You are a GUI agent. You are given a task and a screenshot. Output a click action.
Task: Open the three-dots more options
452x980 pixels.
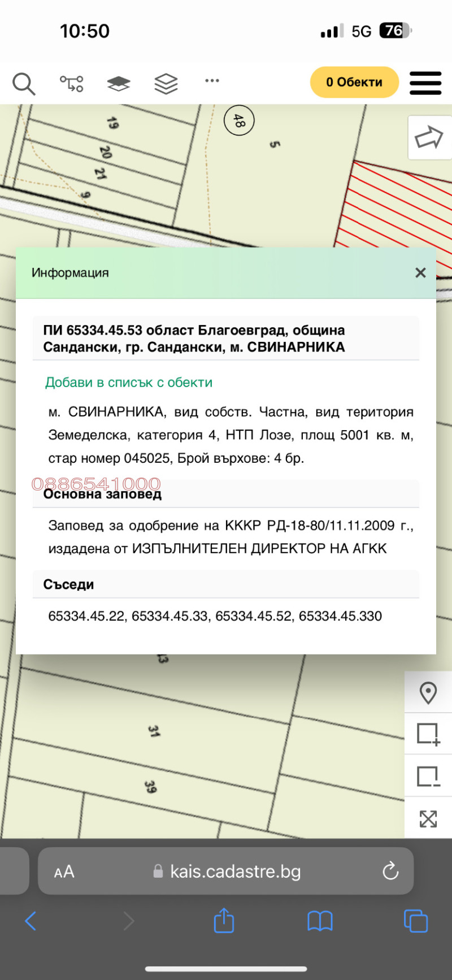point(212,81)
